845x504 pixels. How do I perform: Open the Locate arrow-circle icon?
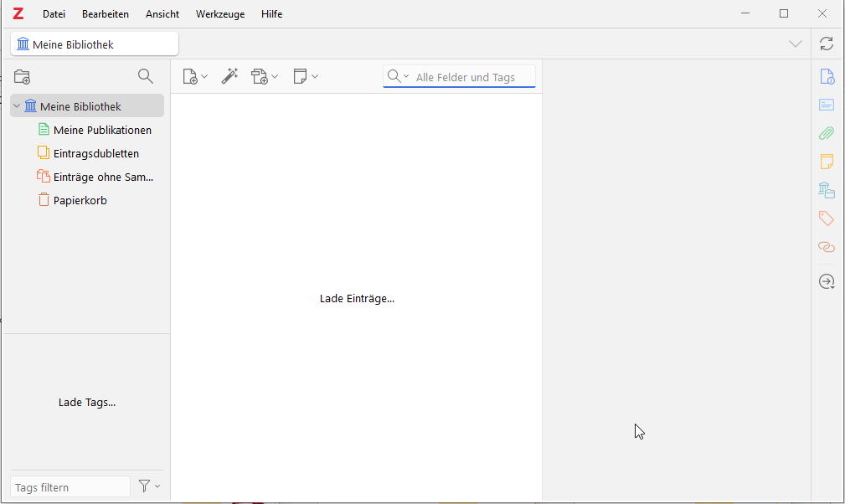coord(826,281)
